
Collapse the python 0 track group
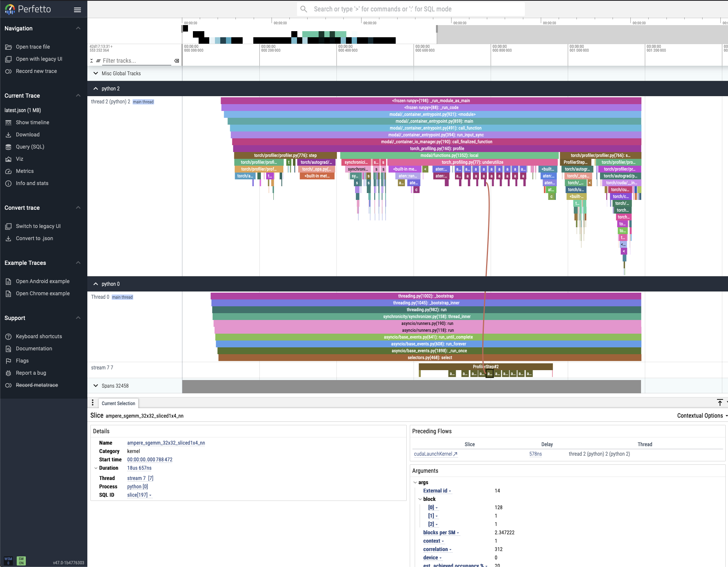pos(95,284)
